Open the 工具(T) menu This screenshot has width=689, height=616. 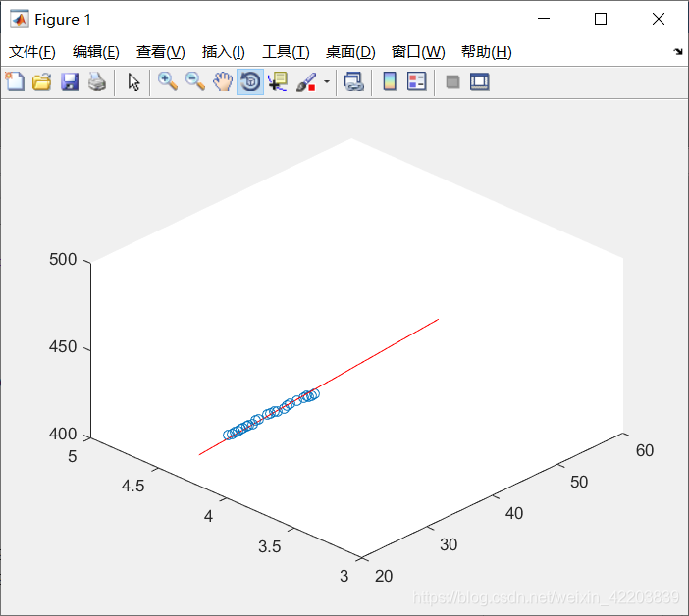click(x=286, y=52)
